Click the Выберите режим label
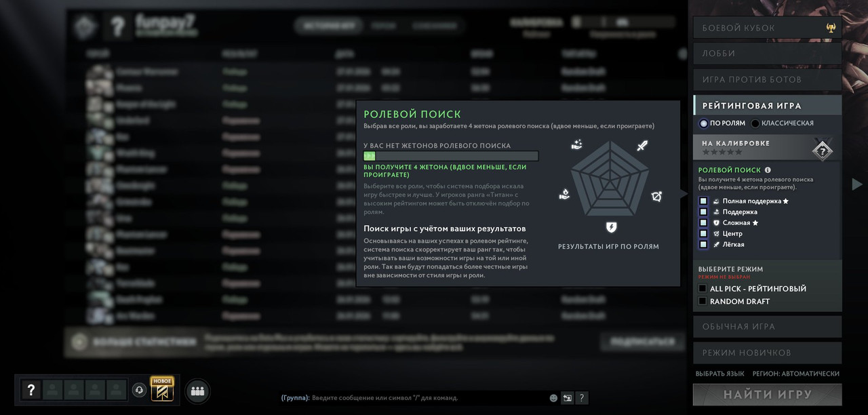The width and height of the screenshot is (868, 415). 730,269
